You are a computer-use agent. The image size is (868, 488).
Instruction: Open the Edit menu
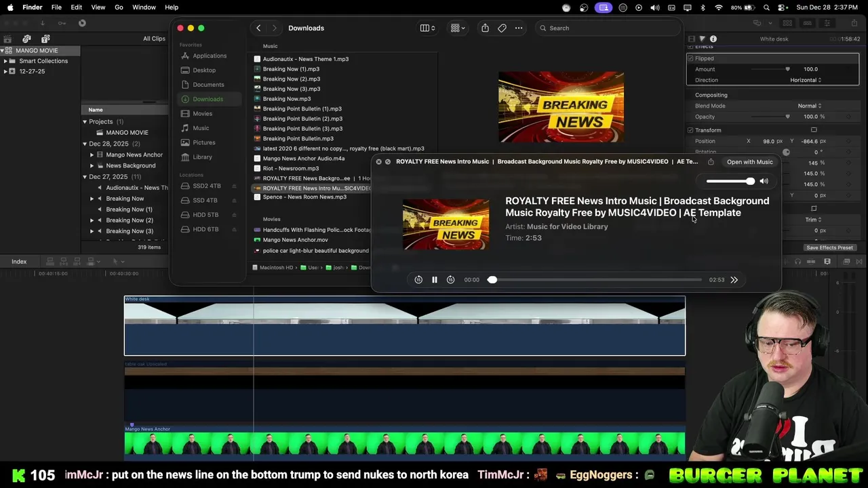76,7
